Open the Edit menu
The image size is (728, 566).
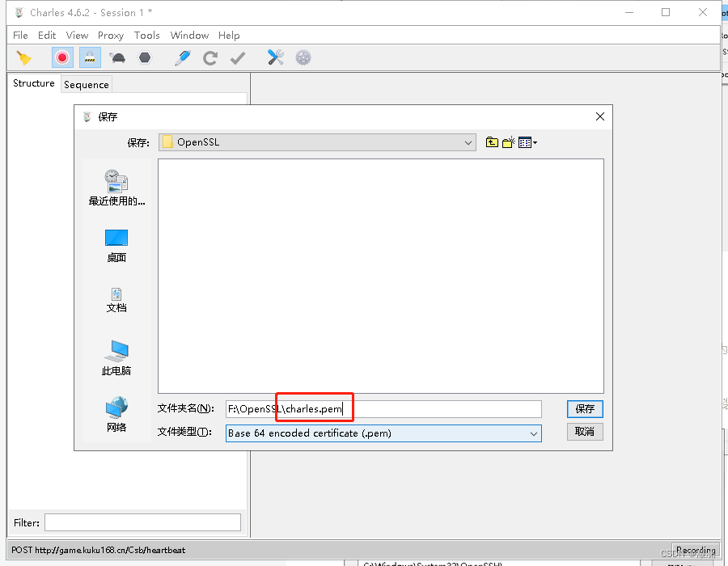click(x=47, y=36)
